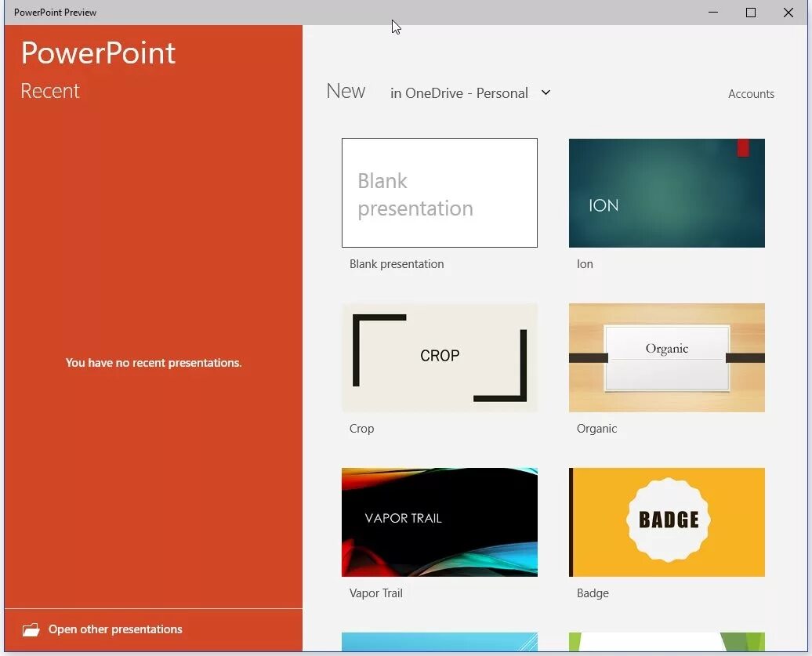The width and height of the screenshot is (812, 656).
Task: Open the Accounts link
Action: click(x=751, y=94)
